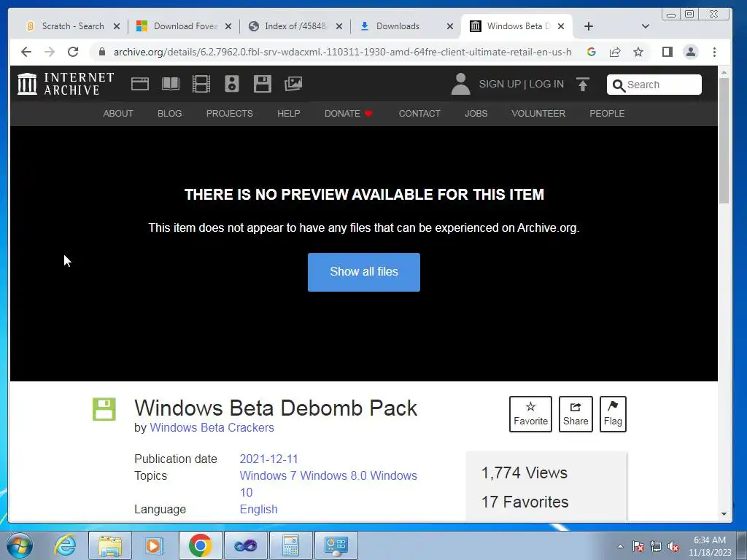This screenshot has height=560, width=747.
Task: Open the PEOPLE menu item
Action: [x=607, y=113]
